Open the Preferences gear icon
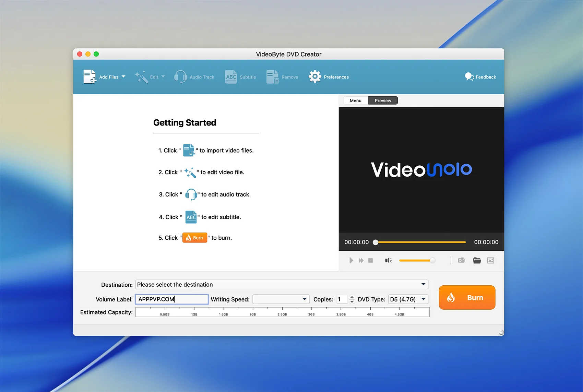Viewport: 583px width, 392px height. (x=314, y=77)
